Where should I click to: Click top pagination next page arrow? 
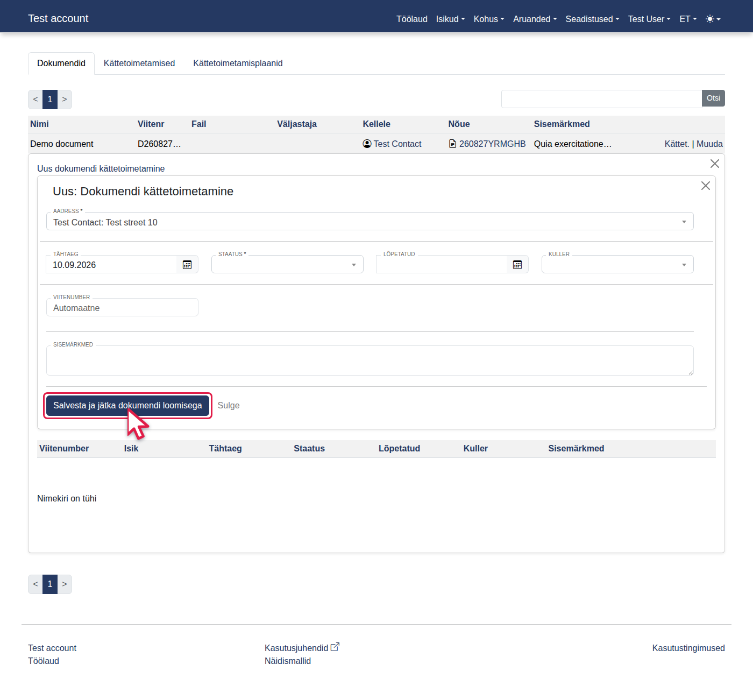65,99
